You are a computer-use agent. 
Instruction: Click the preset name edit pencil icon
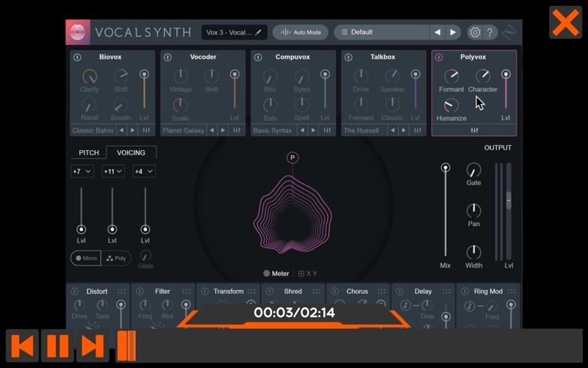(x=258, y=32)
